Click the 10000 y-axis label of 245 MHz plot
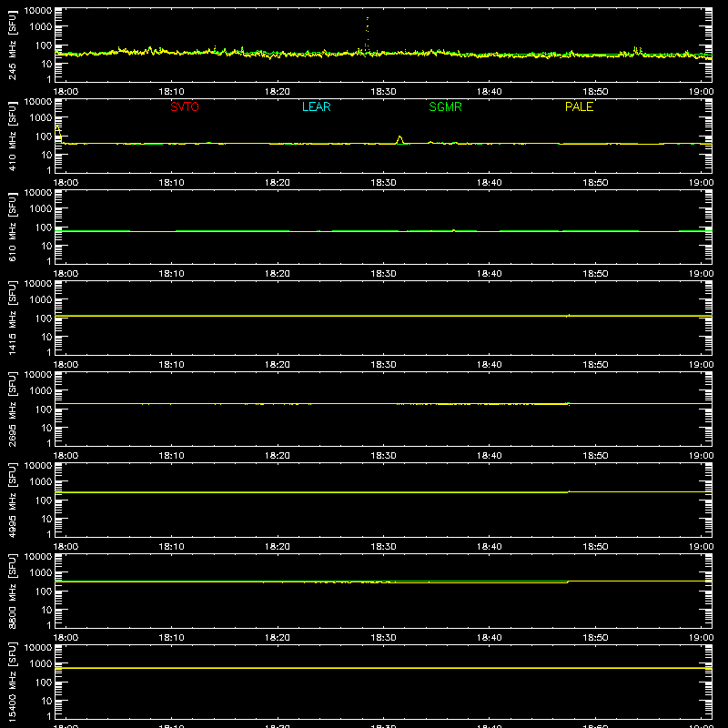This screenshot has height=728, width=728. (x=38, y=11)
